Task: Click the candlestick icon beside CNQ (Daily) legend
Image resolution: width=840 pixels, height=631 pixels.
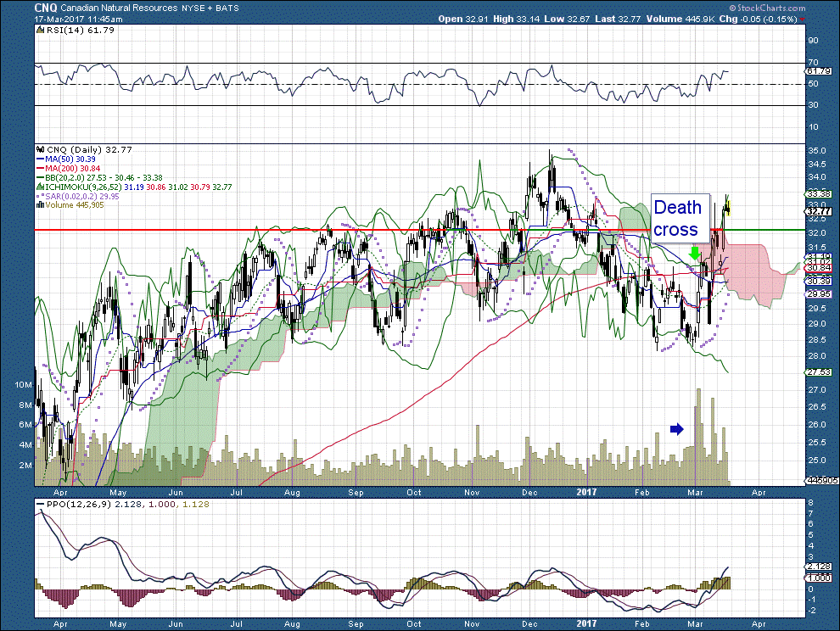Action: [x=40, y=150]
